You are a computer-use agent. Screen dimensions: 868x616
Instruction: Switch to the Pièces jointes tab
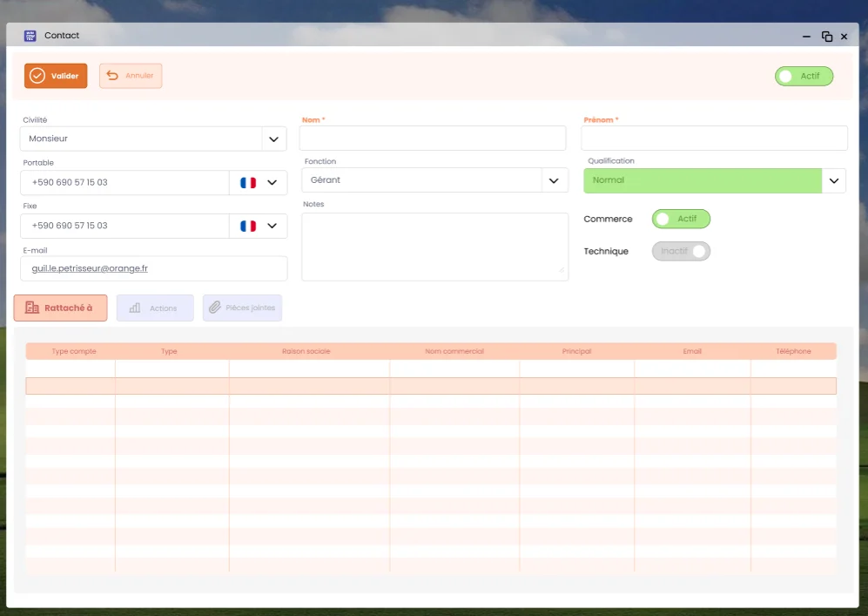[243, 308]
